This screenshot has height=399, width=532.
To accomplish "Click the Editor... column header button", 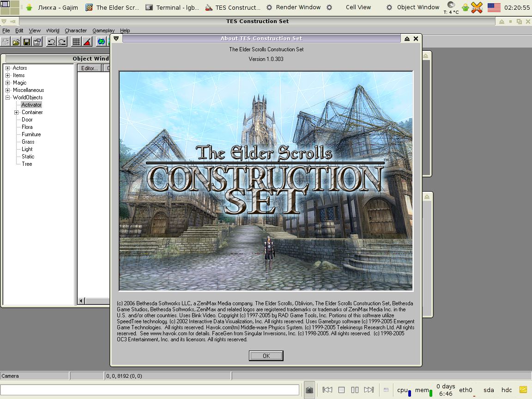I will [90, 68].
